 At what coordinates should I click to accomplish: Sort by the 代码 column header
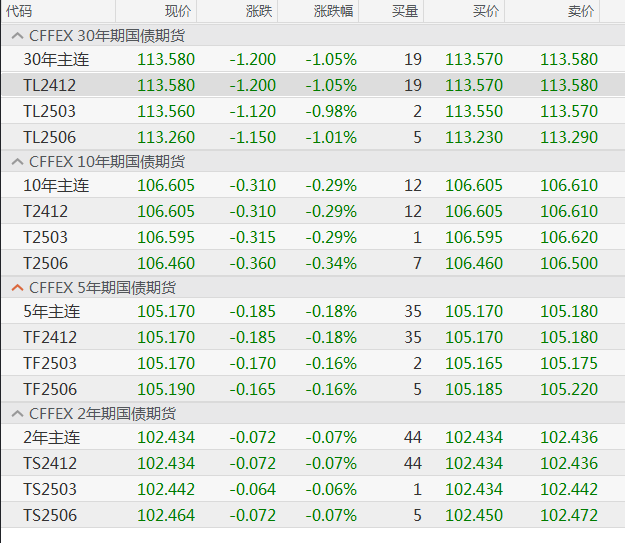[x=19, y=11]
